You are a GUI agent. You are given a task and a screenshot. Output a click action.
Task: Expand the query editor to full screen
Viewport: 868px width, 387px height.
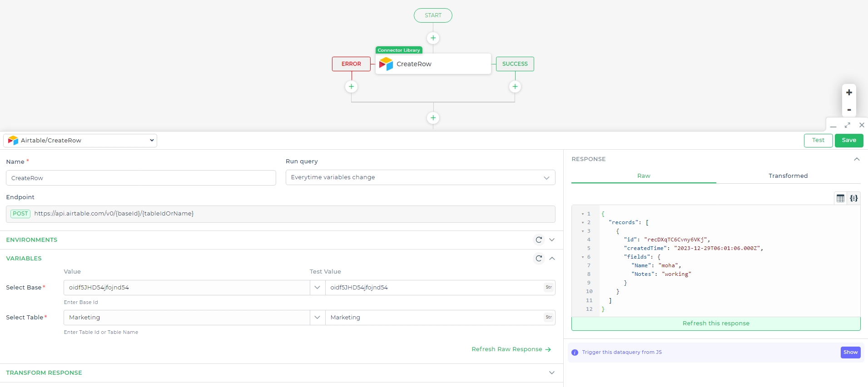point(848,125)
